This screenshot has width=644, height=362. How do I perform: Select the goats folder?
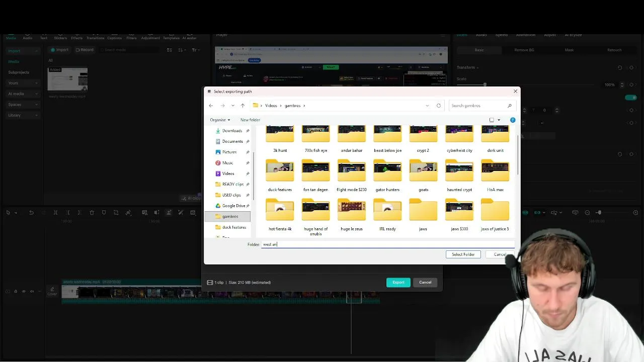(x=423, y=175)
